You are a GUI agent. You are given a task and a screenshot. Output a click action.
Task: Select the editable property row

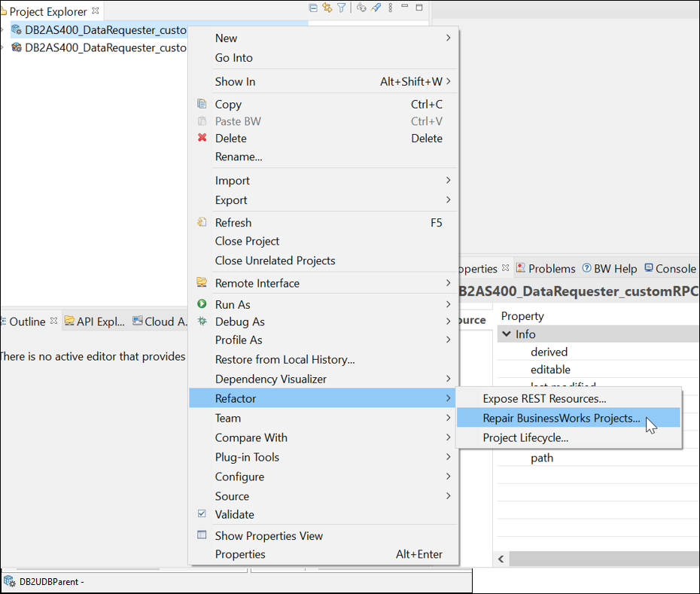click(598, 370)
